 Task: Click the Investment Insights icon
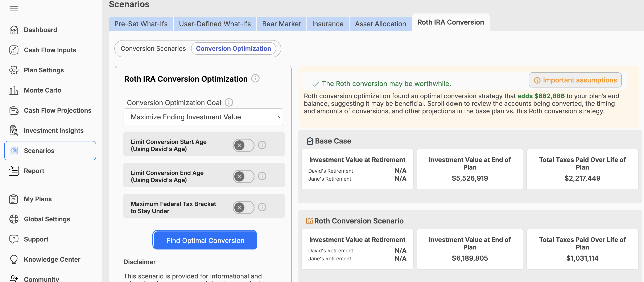(x=14, y=131)
